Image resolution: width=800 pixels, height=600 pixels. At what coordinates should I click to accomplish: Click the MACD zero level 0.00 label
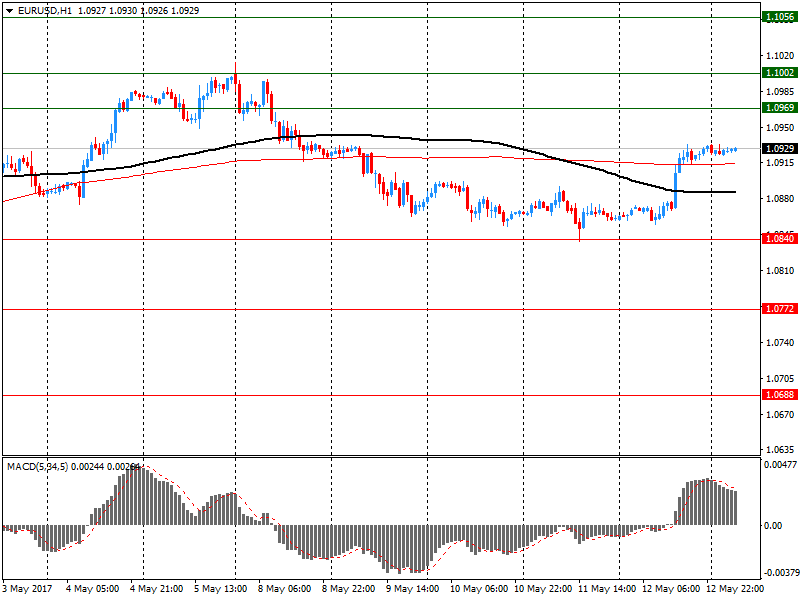pos(773,526)
